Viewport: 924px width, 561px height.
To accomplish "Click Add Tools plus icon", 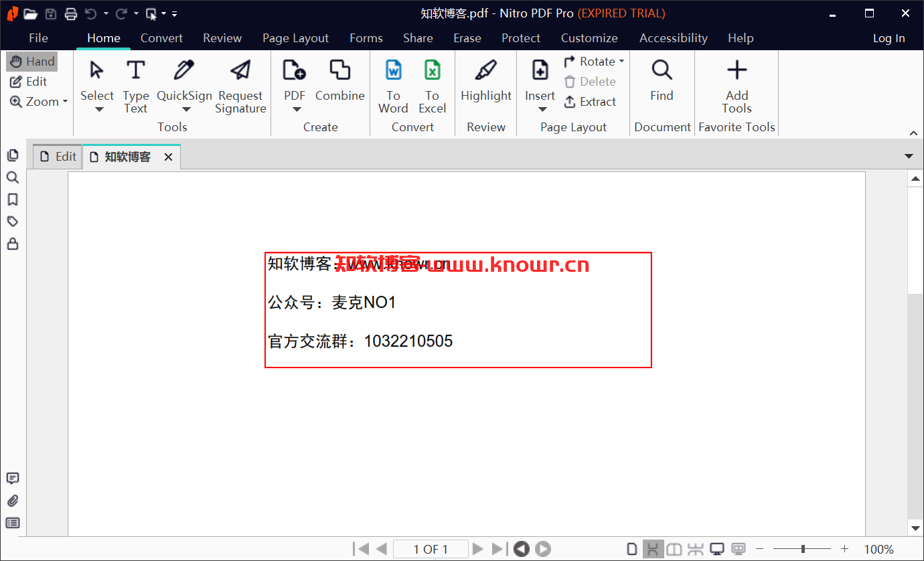I will click(737, 70).
